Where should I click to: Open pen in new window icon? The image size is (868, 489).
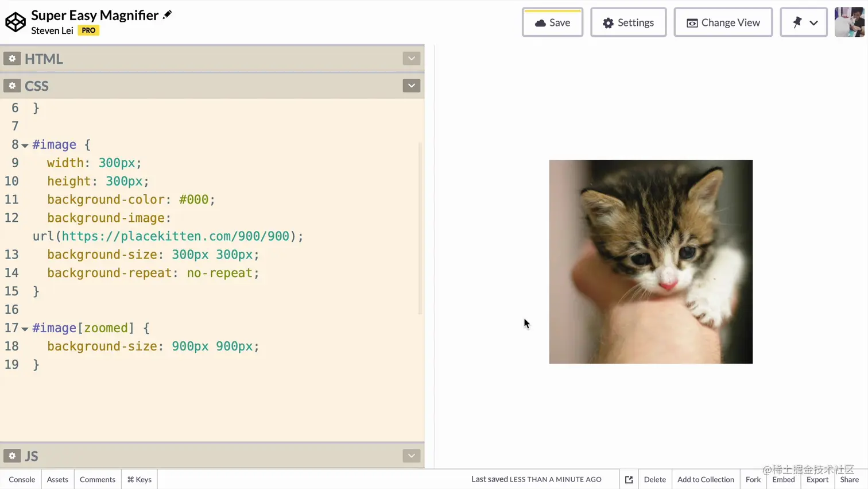[x=629, y=479]
